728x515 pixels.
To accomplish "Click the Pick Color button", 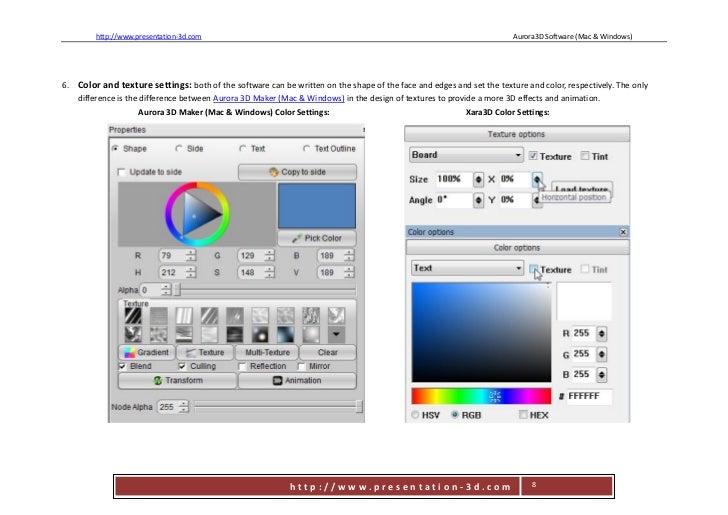I will [317, 238].
